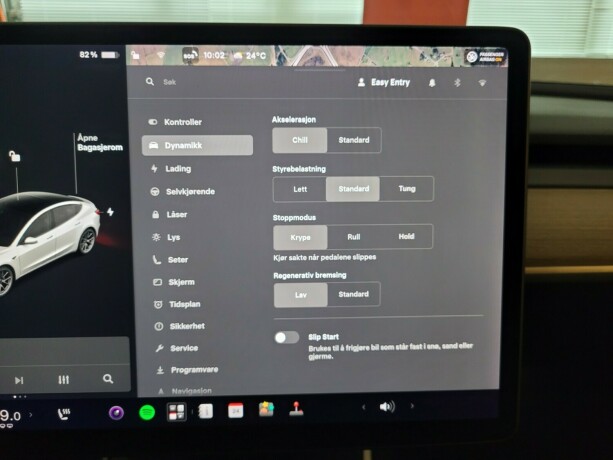Open the Service menu entry
613x460 pixels.
(x=177, y=348)
